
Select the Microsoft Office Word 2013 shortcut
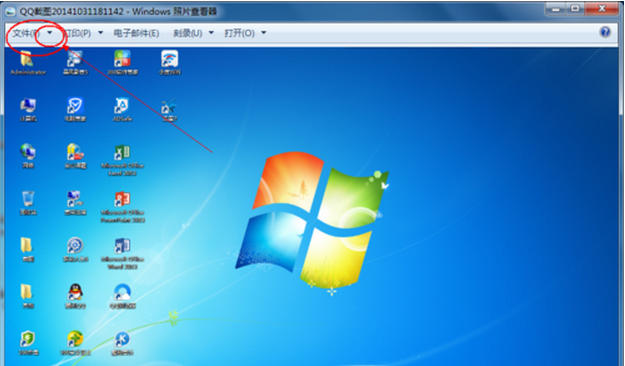point(122,254)
